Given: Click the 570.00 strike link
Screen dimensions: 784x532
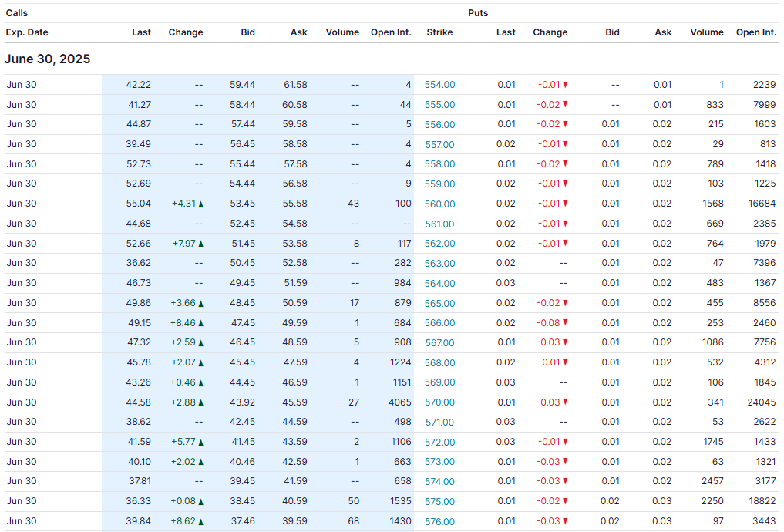Looking at the screenshot, I should pyautogui.click(x=439, y=402).
